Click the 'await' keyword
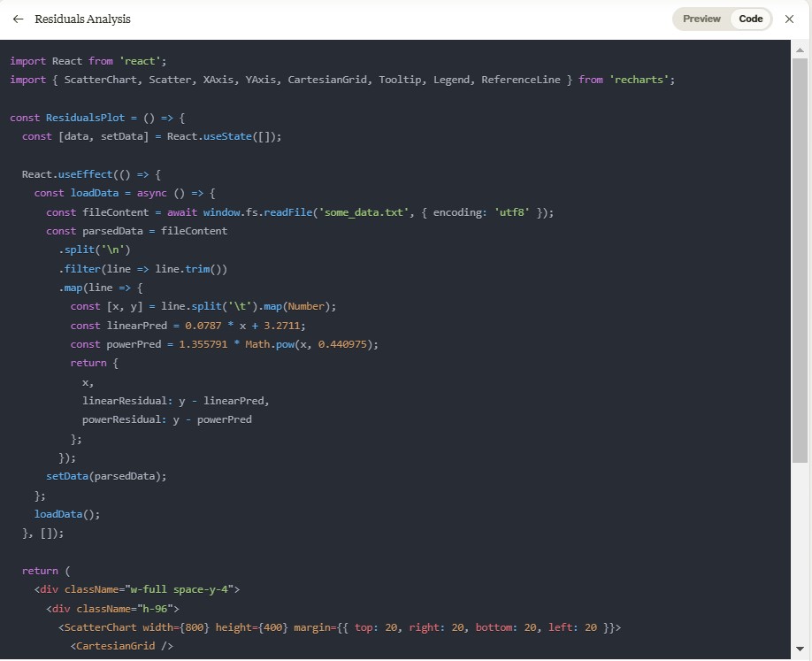 click(x=181, y=212)
